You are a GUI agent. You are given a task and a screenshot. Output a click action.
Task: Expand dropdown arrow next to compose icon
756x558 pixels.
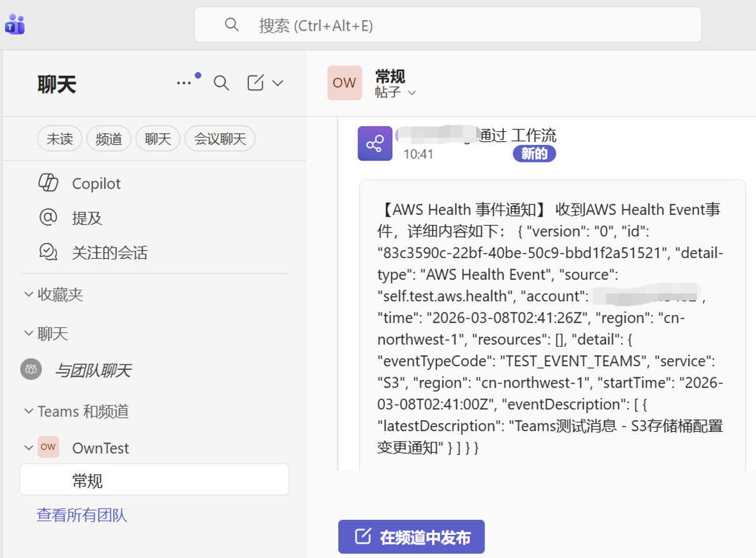point(278,83)
